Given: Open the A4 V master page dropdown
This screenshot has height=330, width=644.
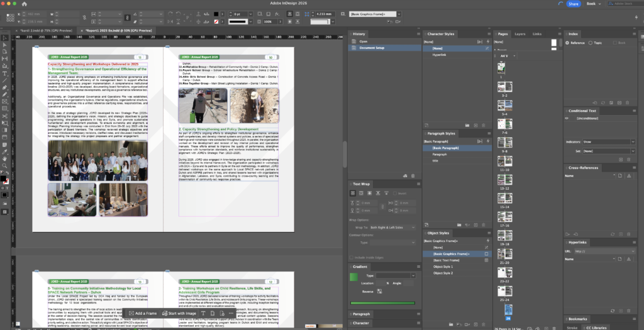Looking at the screenshot, I should [511, 56].
